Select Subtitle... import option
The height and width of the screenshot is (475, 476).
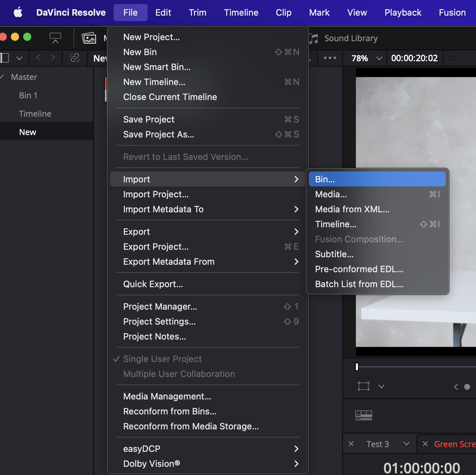[377, 254]
